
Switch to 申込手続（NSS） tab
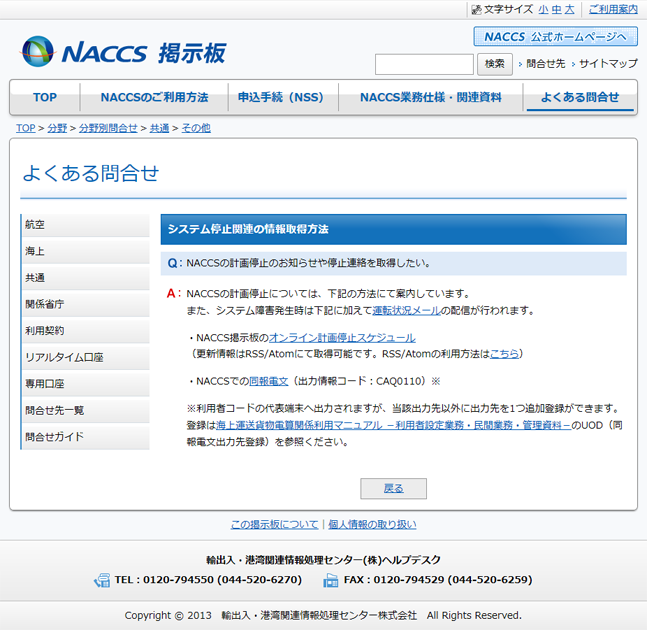click(x=280, y=98)
